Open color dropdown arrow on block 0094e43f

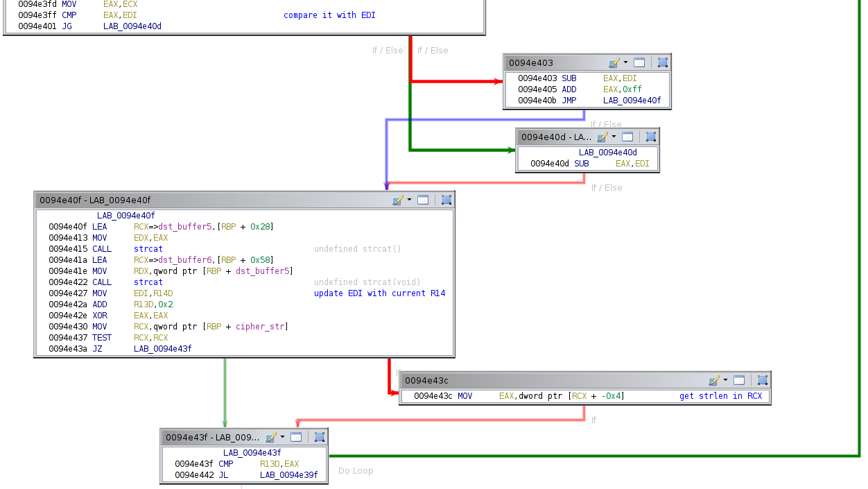pos(282,437)
